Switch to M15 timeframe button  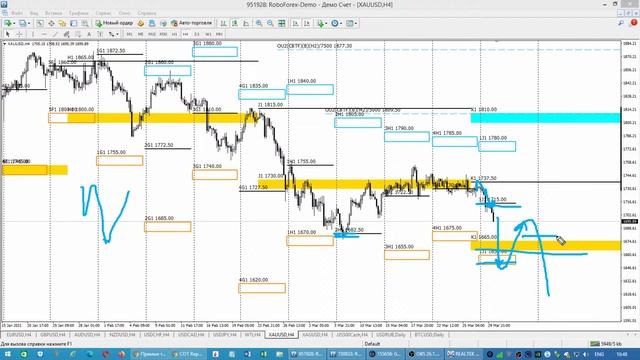tap(152, 34)
